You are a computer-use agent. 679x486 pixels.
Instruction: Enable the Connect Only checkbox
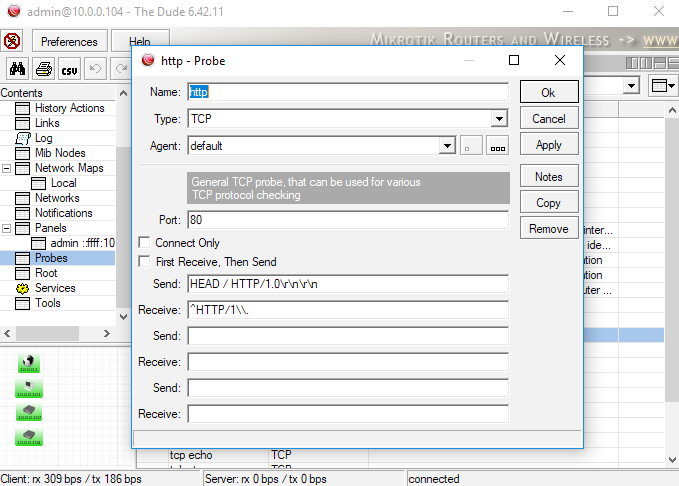click(x=144, y=242)
